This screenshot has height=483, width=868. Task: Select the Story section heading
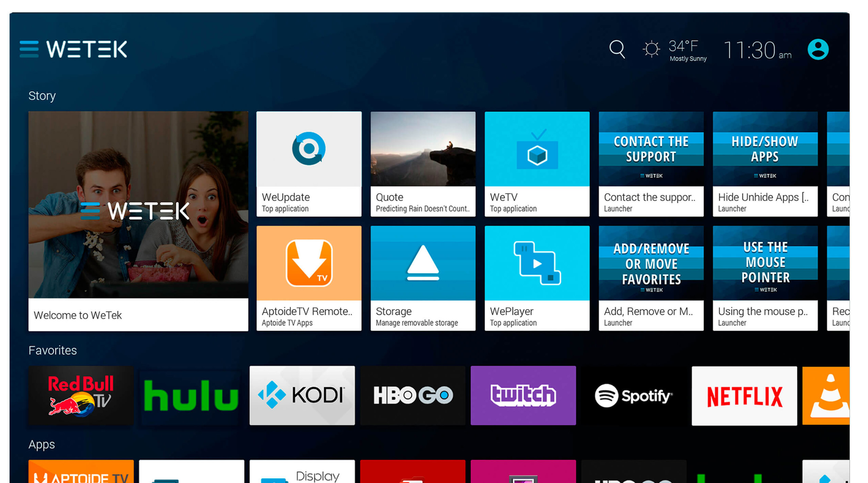tap(42, 96)
